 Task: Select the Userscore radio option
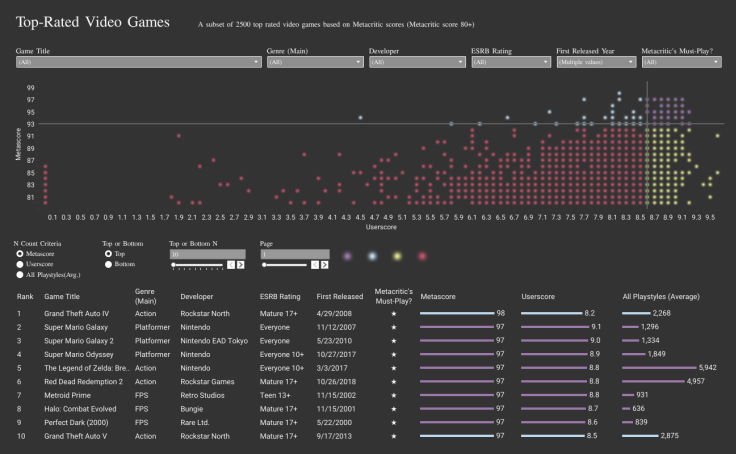[x=19, y=264]
